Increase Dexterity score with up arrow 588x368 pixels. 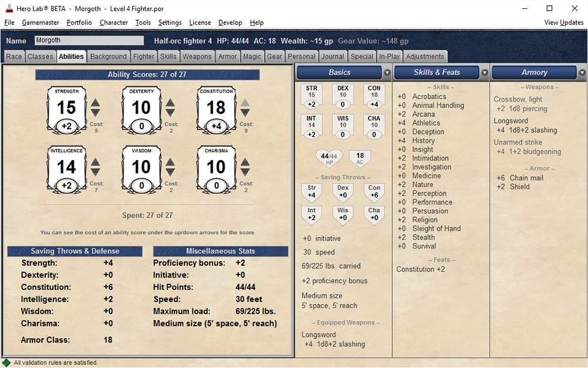171,103
